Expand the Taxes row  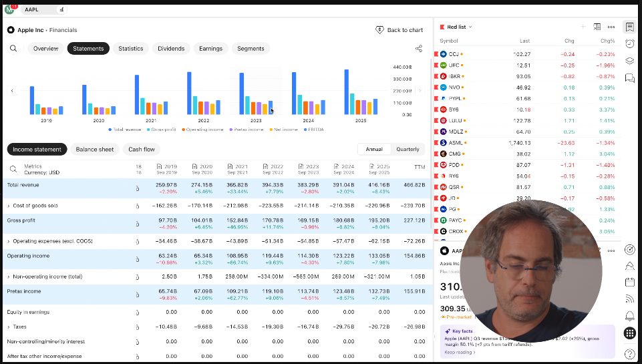click(x=9, y=327)
